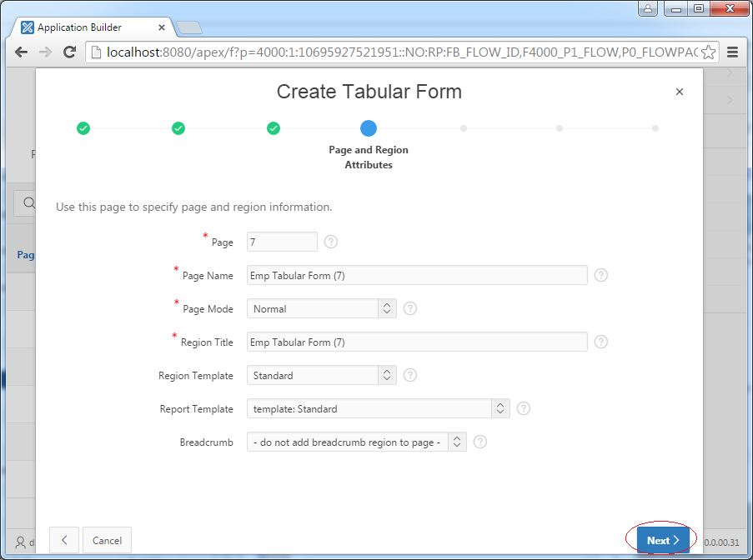Open help for Region Title
Screen dimensions: 753x560
pos(600,342)
